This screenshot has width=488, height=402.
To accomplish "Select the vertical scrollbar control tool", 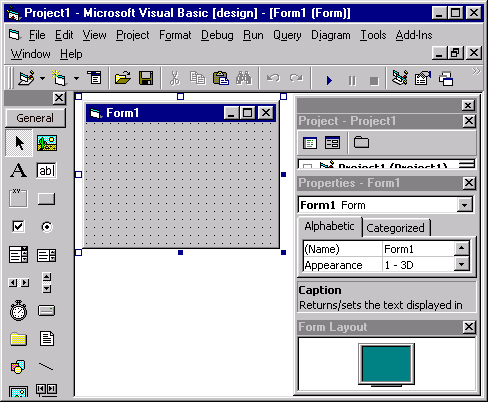I will (x=47, y=283).
